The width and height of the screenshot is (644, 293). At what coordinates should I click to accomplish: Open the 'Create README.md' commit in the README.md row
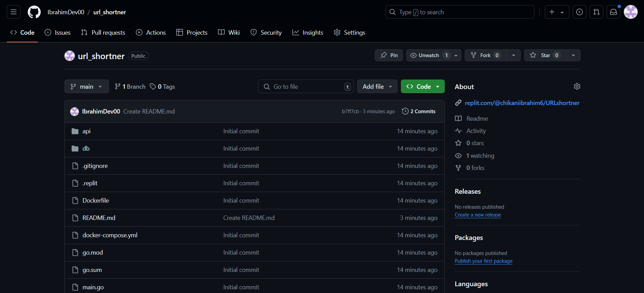coord(249,218)
